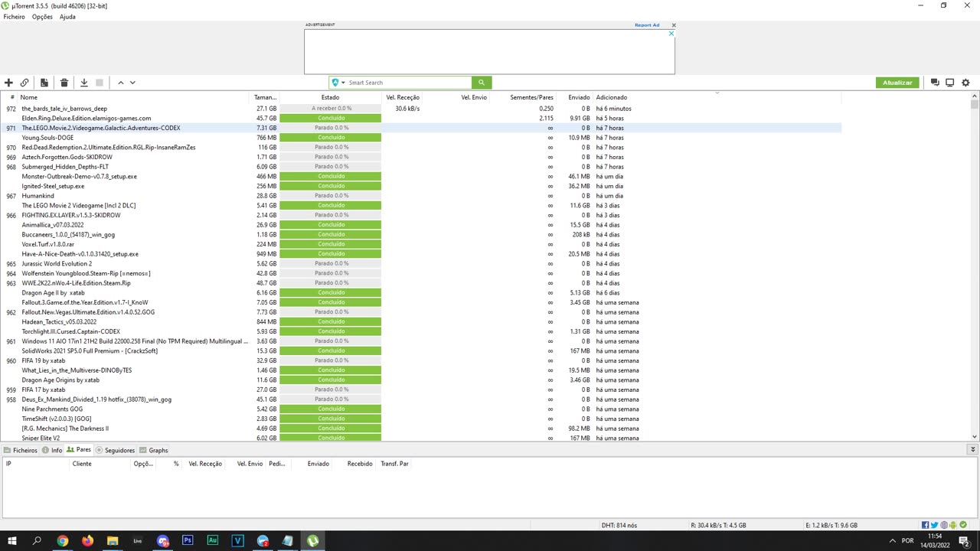Image resolution: width=980 pixels, height=551 pixels.
Task: Click the Stop torrent square icon
Action: coord(100,83)
